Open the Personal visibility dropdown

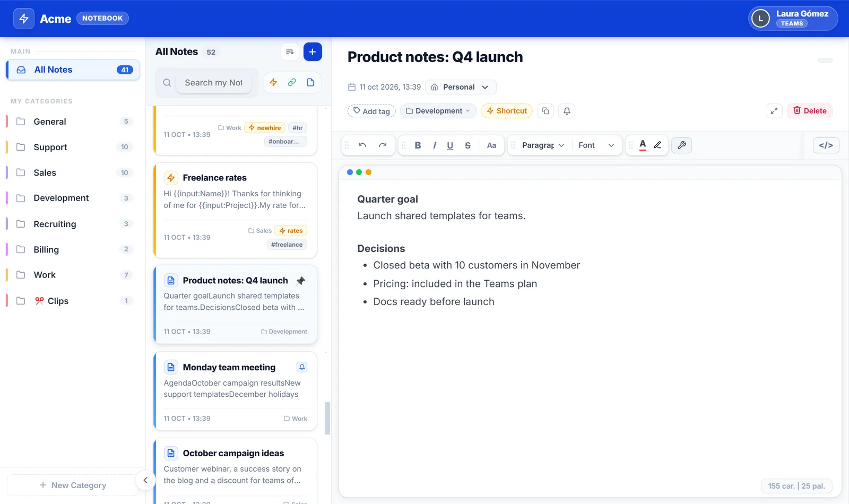461,87
